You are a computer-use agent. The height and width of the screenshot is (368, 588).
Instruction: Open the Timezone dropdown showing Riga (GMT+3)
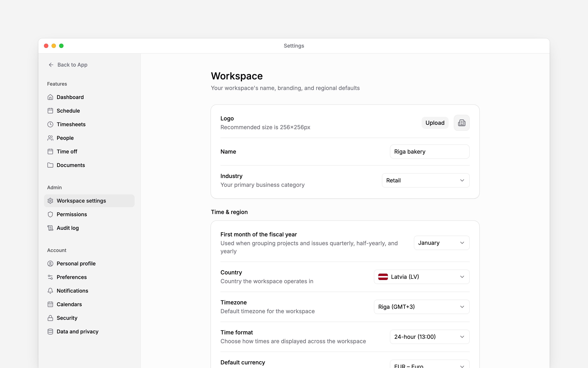[422, 307]
